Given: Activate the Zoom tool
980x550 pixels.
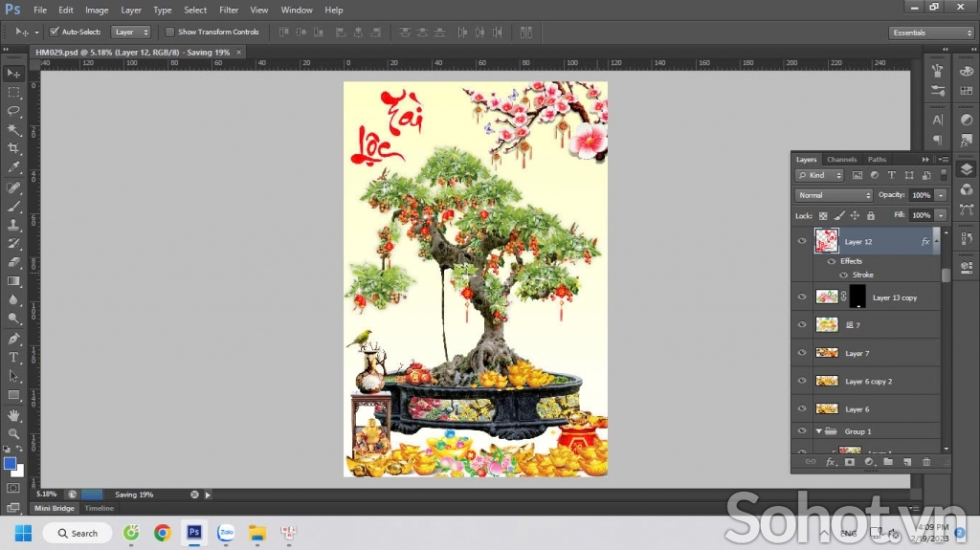Looking at the screenshot, I should pyautogui.click(x=13, y=433).
